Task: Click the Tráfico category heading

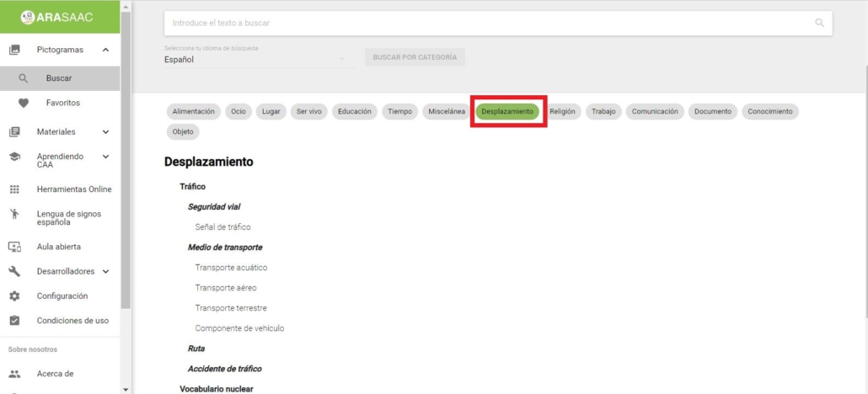Action: 192,187
